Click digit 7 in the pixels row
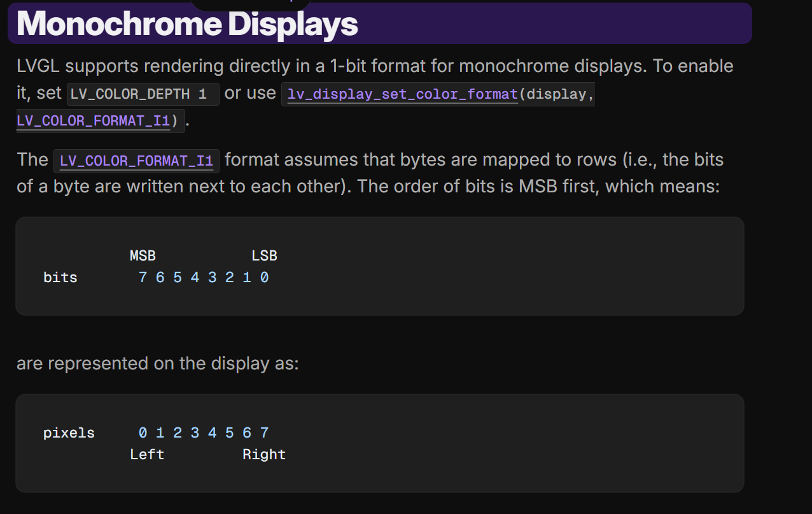 pos(264,433)
